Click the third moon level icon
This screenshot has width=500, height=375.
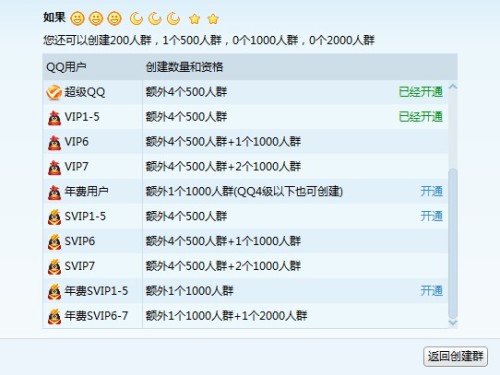point(174,19)
